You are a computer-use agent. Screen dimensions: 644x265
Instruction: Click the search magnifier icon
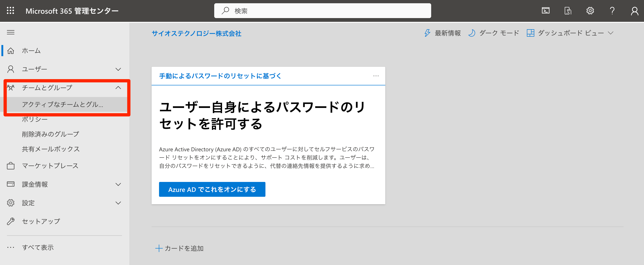point(225,10)
